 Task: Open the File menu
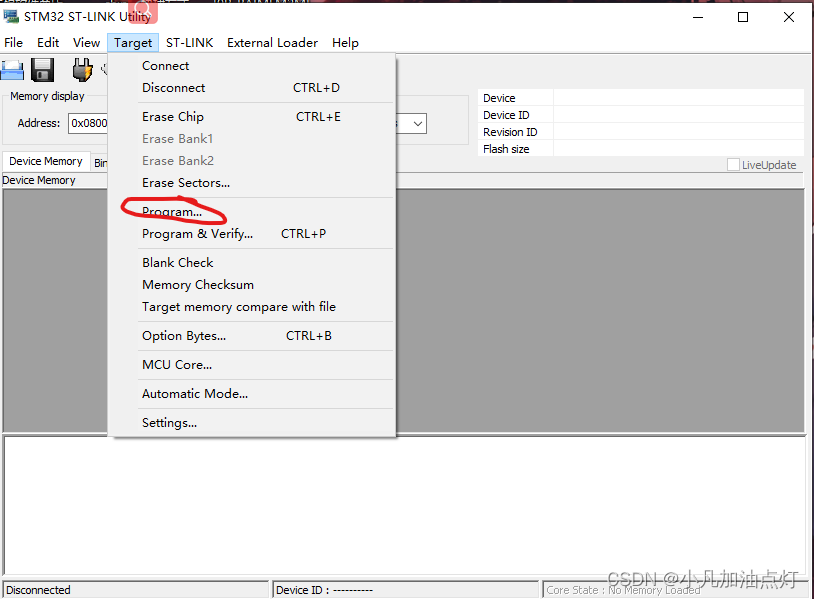pyautogui.click(x=13, y=43)
